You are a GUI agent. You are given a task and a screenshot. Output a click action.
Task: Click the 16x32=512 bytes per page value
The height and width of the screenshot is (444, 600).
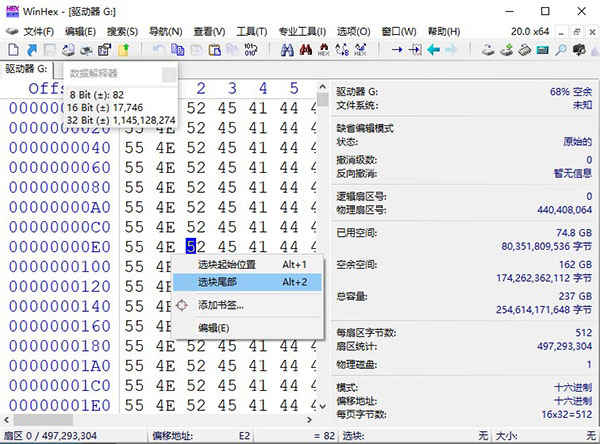[567, 415]
